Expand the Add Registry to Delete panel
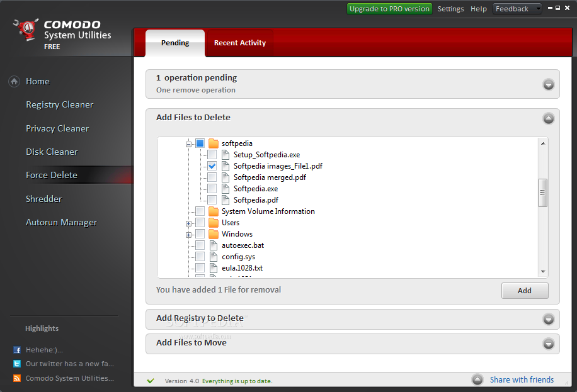Screen dimensions: 577x392 [x=548, y=319]
